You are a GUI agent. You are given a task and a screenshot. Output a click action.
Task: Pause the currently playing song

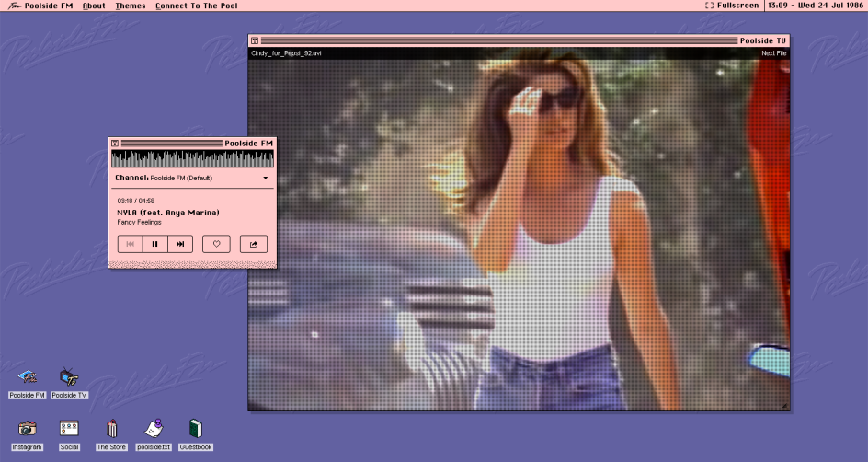[155, 244]
